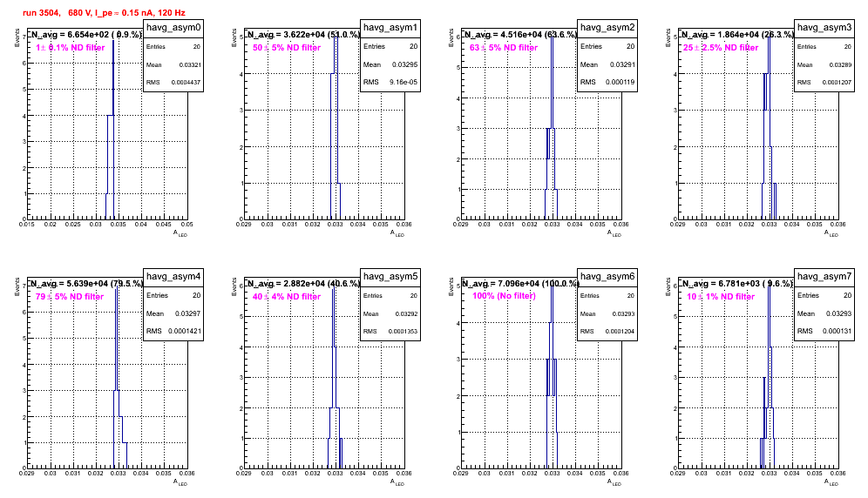Click the '50± 5% ND filter' label
The height and width of the screenshot is (498, 868).
coord(287,48)
